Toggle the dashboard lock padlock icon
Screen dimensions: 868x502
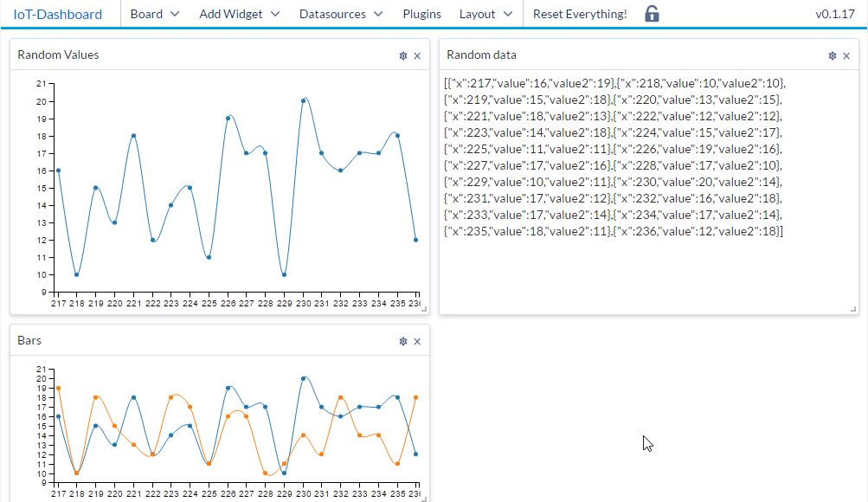coord(652,14)
